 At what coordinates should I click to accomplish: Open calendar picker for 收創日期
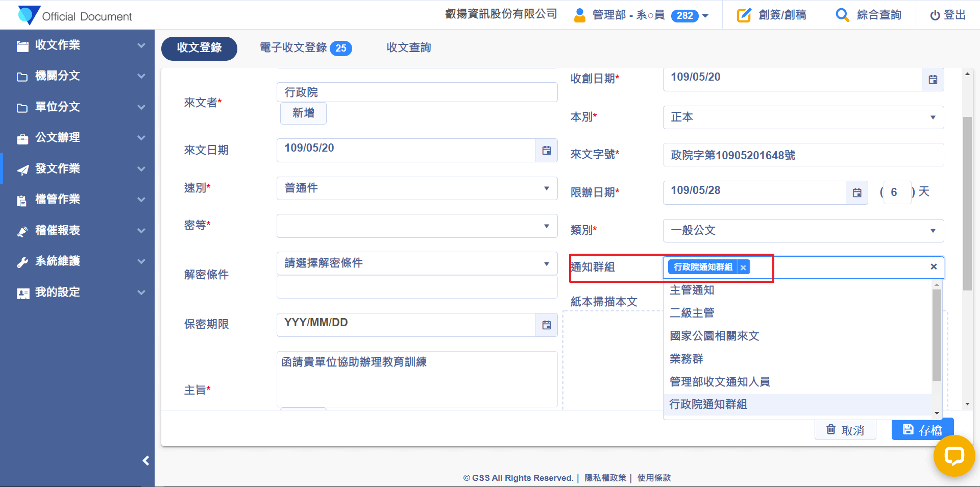tap(933, 80)
